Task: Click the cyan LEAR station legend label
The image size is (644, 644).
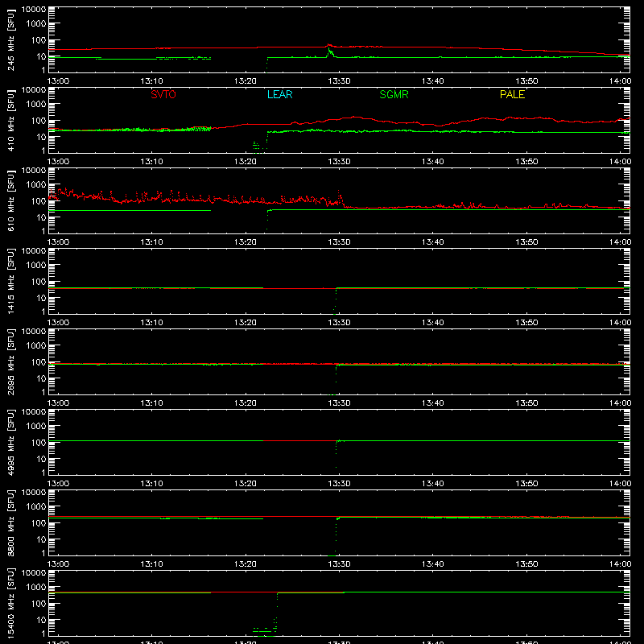Action: pos(279,94)
